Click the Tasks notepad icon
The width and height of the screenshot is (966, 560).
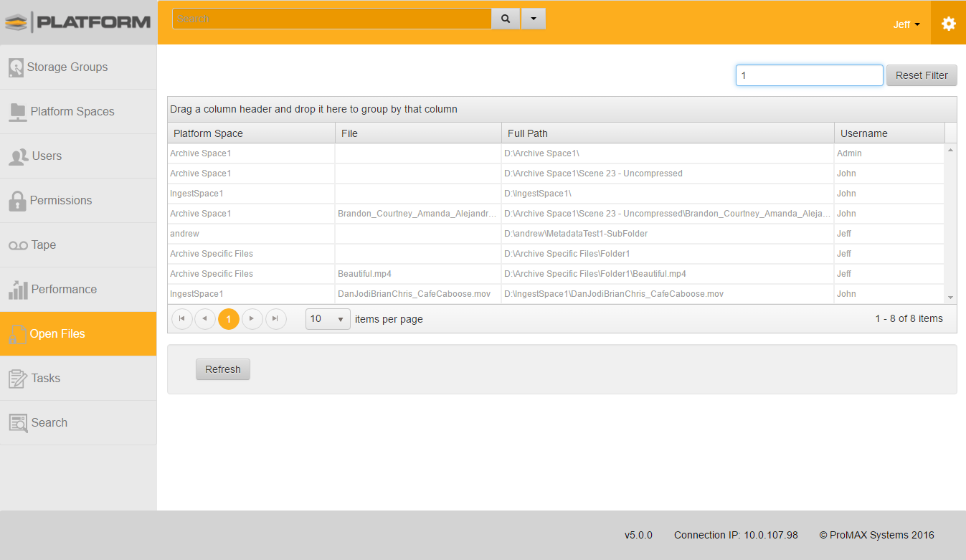pyautogui.click(x=18, y=379)
